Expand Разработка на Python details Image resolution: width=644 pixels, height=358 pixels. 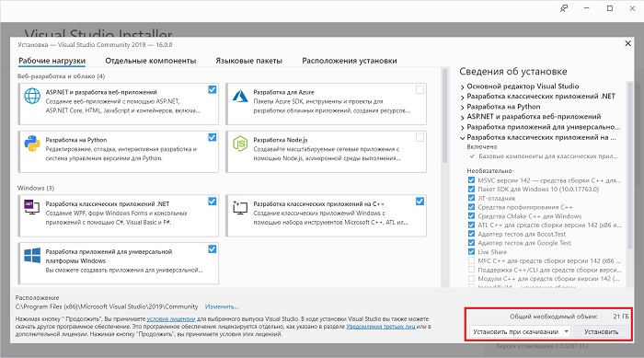pos(463,108)
